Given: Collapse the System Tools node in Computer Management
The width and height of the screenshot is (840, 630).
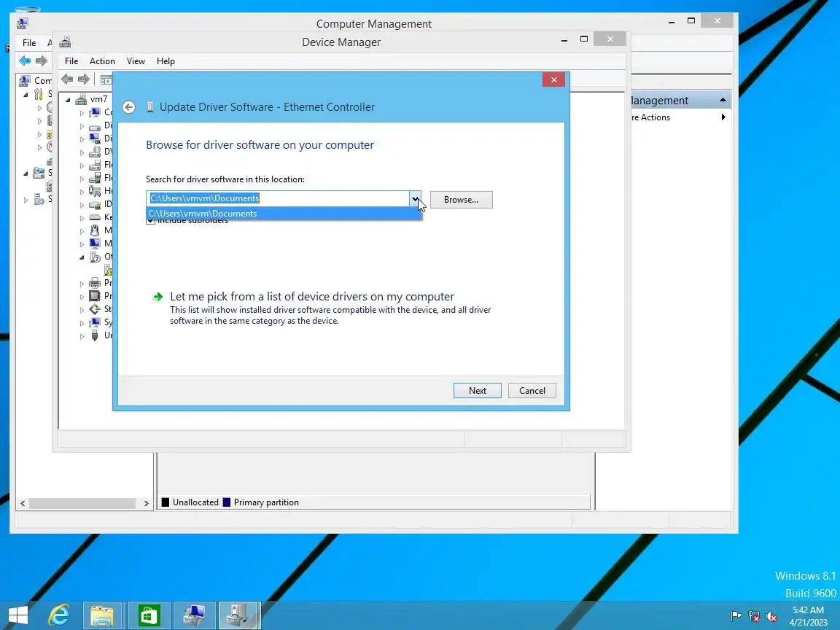Looking at the screenshot, I should (26, 95).
